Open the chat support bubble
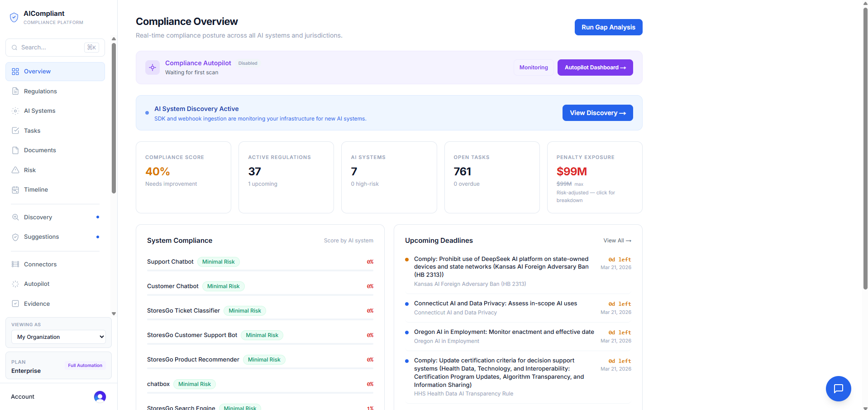The height and width of the screenshot is (410, 868). click(838, 389)
